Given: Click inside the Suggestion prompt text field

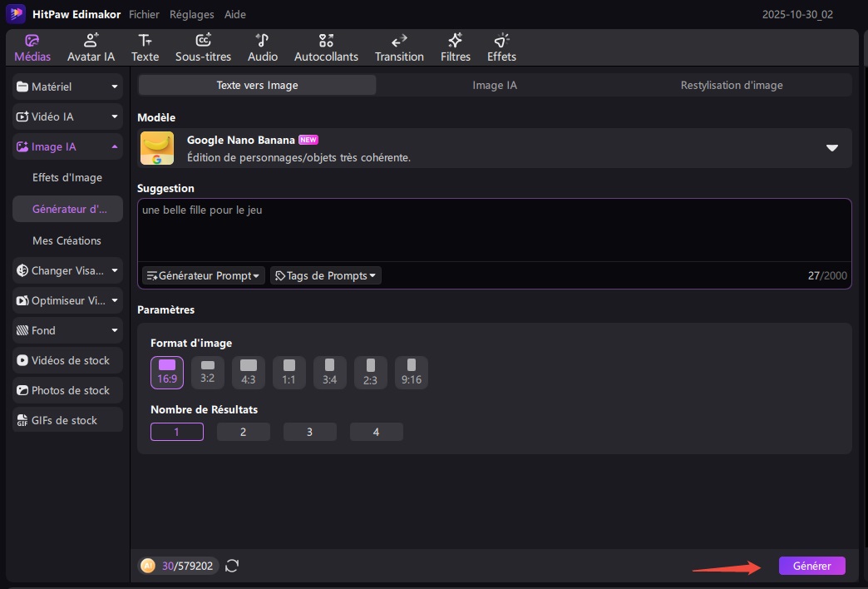Looking at the screenshot, I should tap(494, 233).
